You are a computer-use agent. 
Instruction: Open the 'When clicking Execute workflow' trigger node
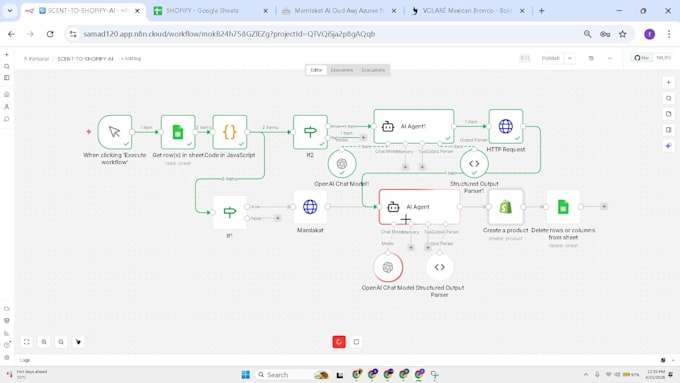pos(115,132)
